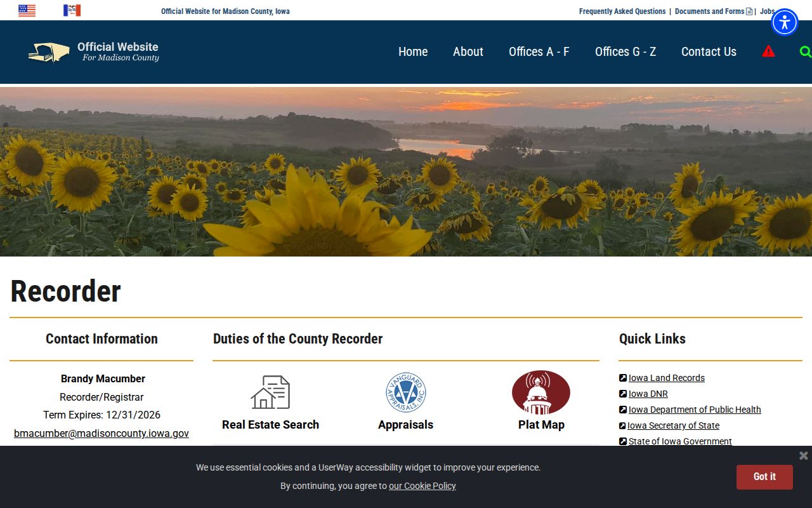Image resolution: width=812 pixels, height=508 pixels.
Task: Open the Home menu item
Action: click(x=413, y=52)
